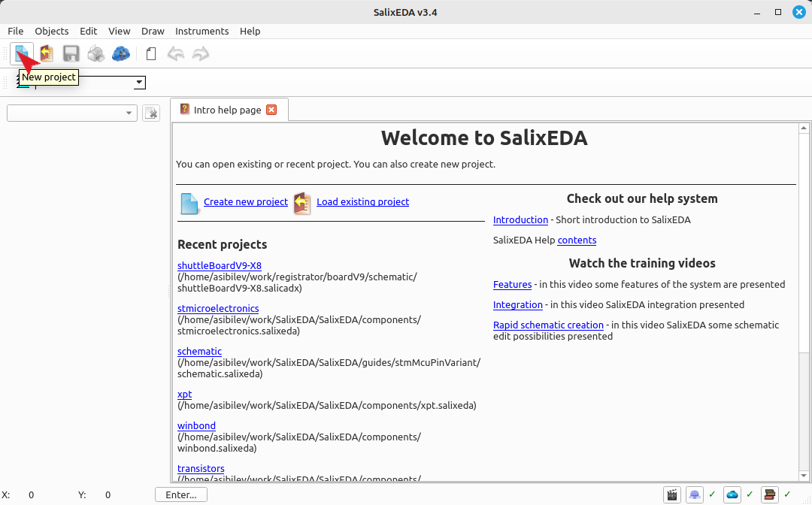Click the Y coordinate value in status bar
This screenshot has height=505, width=812.
coord(108,495)
